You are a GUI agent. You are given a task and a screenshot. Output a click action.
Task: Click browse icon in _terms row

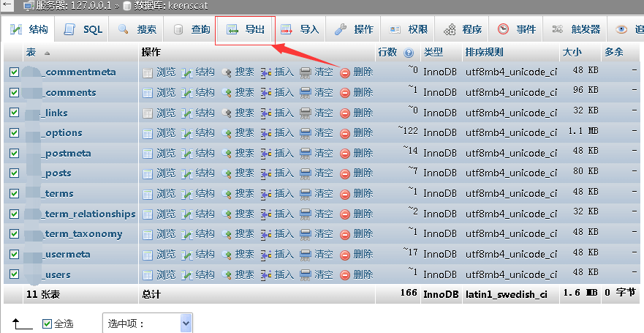pos(148,195)
